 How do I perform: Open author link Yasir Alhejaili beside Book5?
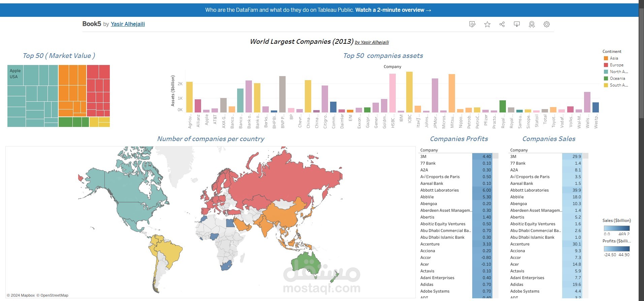[x=128, y=24]
